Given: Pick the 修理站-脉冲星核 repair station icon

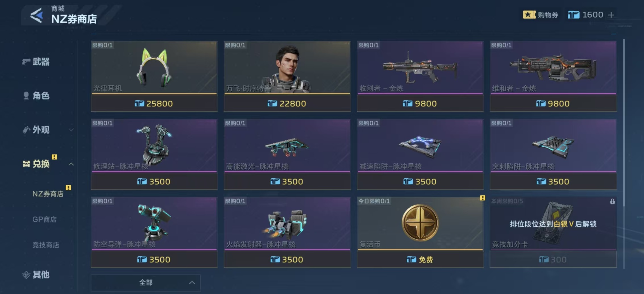Looking at the screenshot, I should 154,145.
